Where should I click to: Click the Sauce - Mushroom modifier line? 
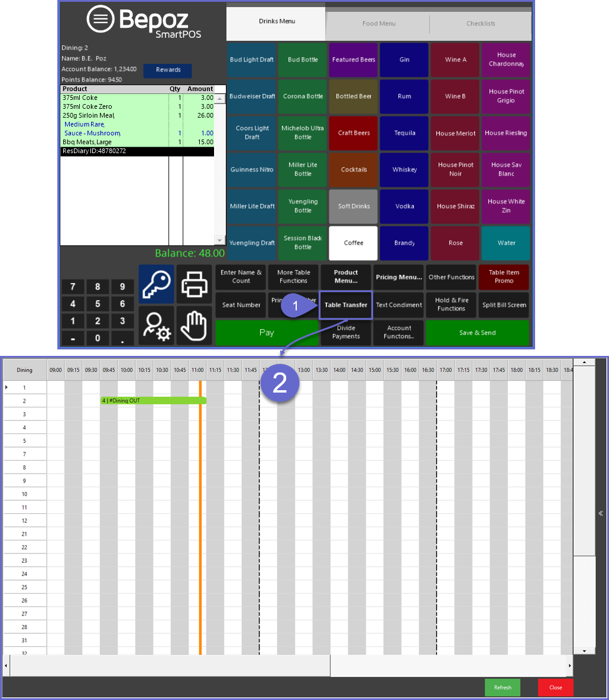click(138, 134)
